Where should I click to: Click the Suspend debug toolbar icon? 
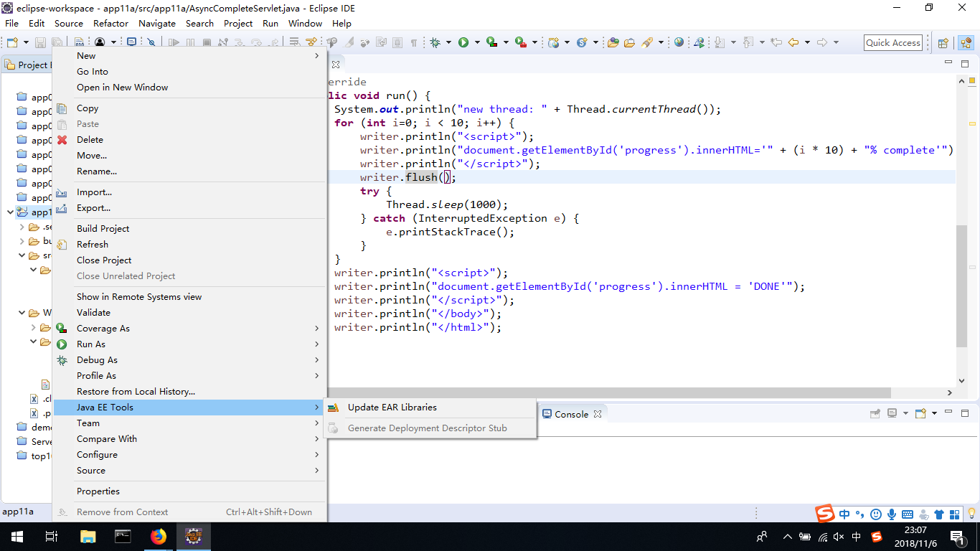point(190,42)
